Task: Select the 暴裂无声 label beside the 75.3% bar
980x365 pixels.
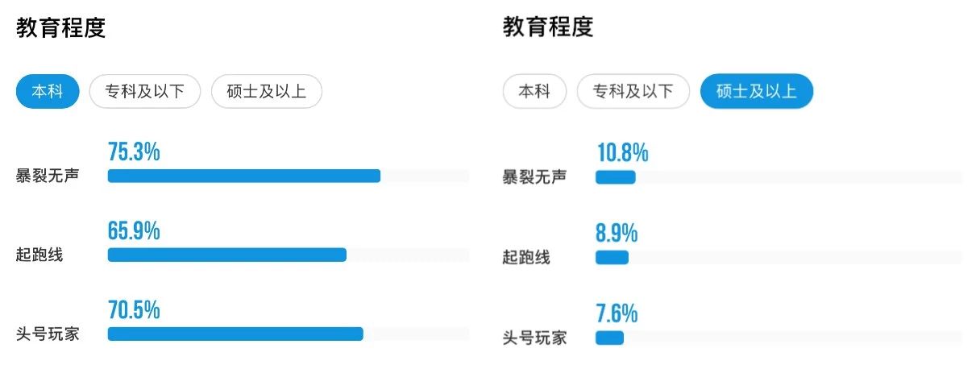Action: point(48,176)
